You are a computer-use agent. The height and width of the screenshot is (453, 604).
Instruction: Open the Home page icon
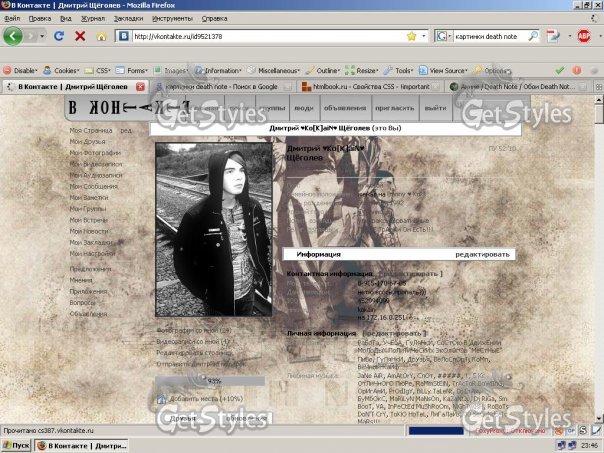pyautogui.click(x=101, y=36)
